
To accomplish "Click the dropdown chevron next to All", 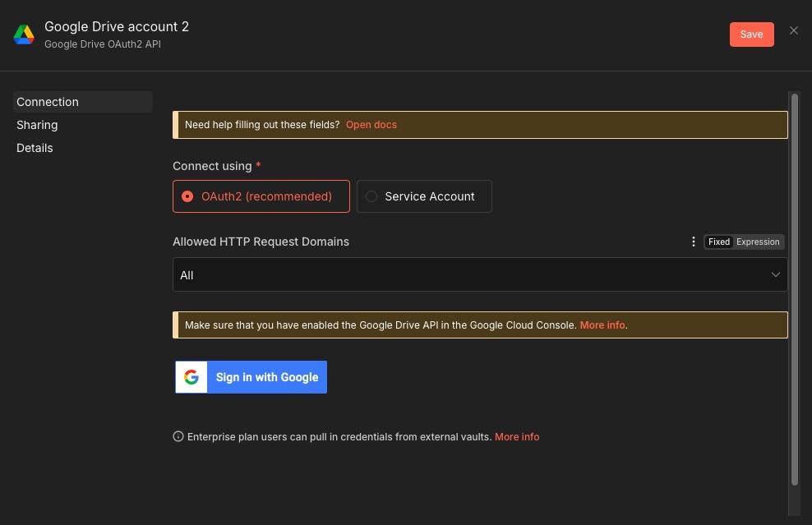I will [775, 275].
